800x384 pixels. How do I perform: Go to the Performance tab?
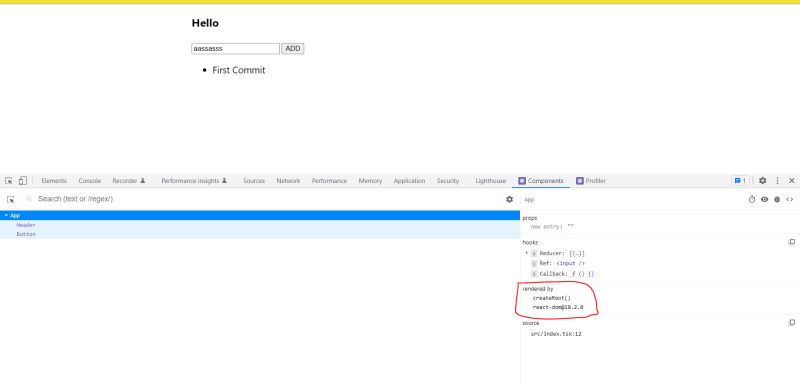tap(329, 181)
